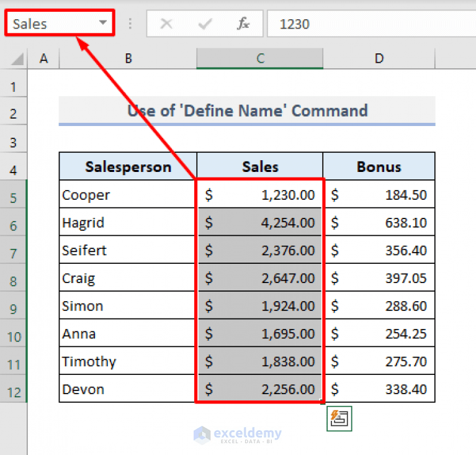Click the Name Box showing Sales

60,23
